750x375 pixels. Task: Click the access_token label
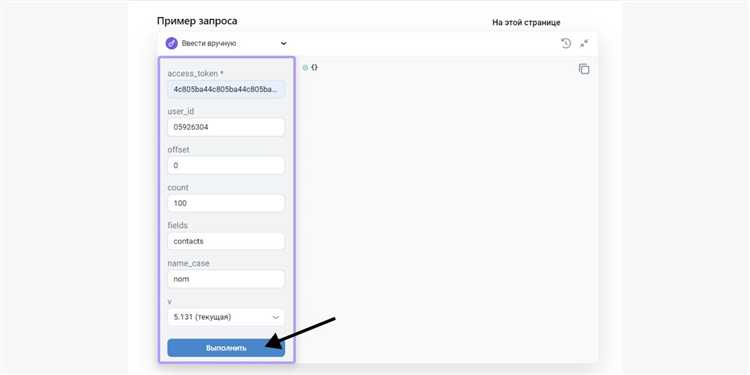[196, 73]
